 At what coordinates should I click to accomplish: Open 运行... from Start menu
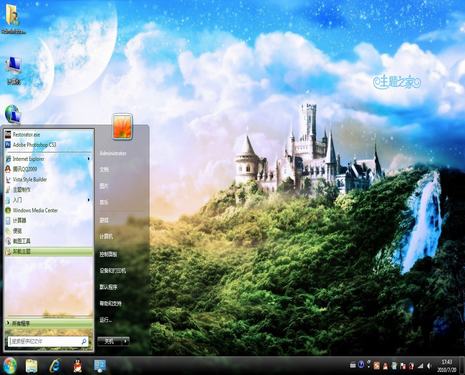105,320
